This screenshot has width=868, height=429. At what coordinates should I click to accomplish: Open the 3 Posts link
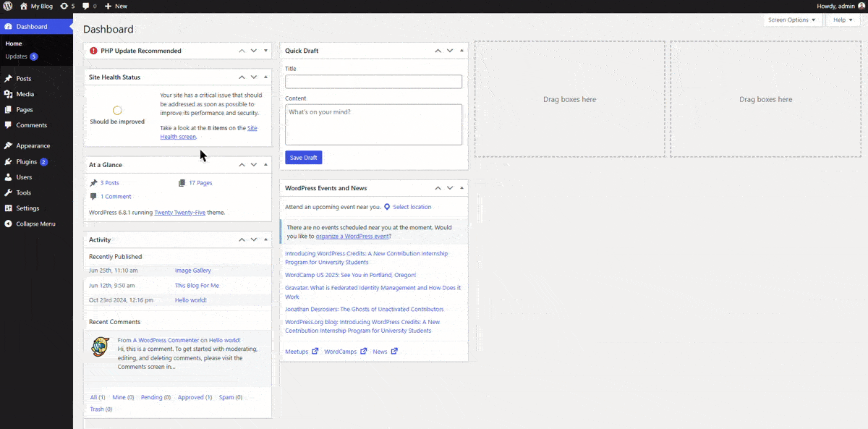point(109,183)
